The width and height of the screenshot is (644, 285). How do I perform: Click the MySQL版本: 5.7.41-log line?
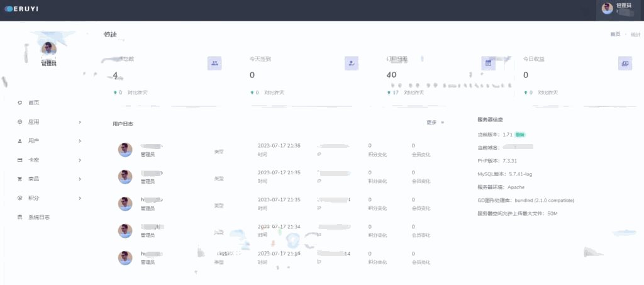coord(505,174)
